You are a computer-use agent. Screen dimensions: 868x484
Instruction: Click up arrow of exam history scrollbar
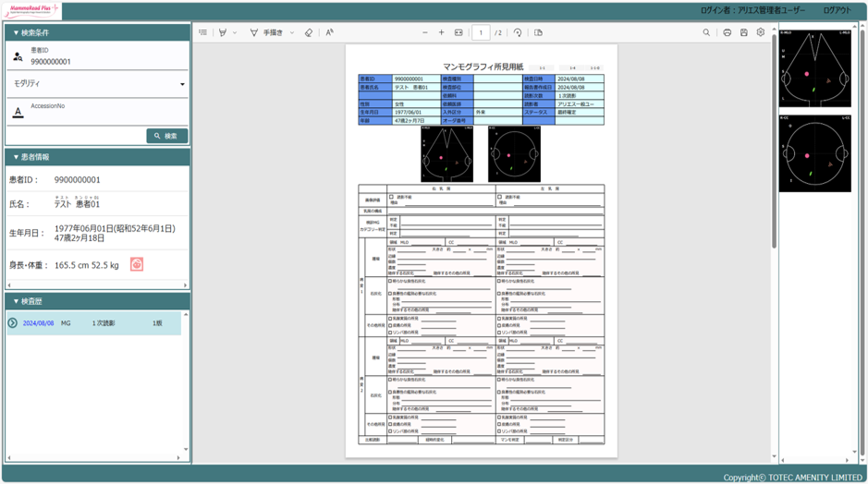pyautogui.click(x=186, y=314)
